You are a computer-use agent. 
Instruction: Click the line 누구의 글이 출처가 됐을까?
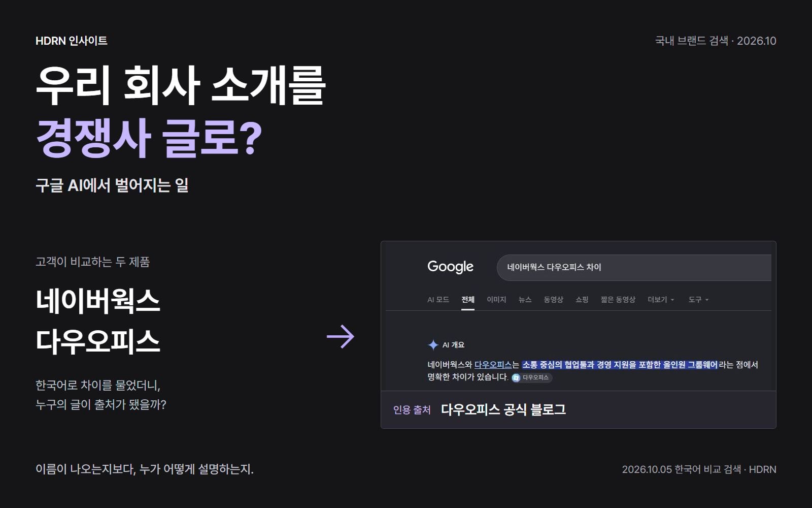coord(101,405)
